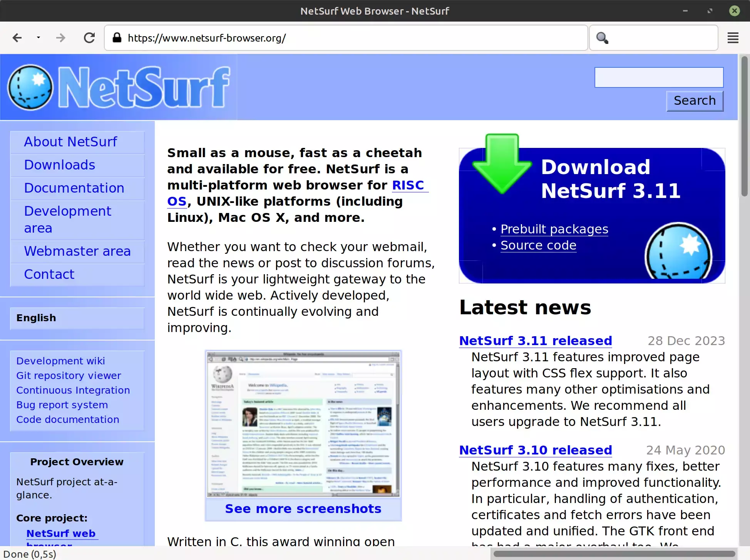Go back to the previous page

[x=17, y=38]
